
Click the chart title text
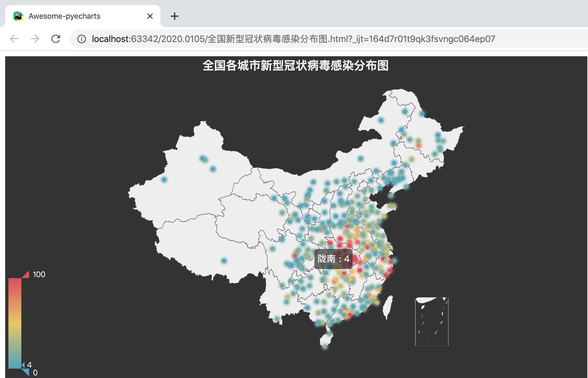pyautogui.click(x=296, y=66)
